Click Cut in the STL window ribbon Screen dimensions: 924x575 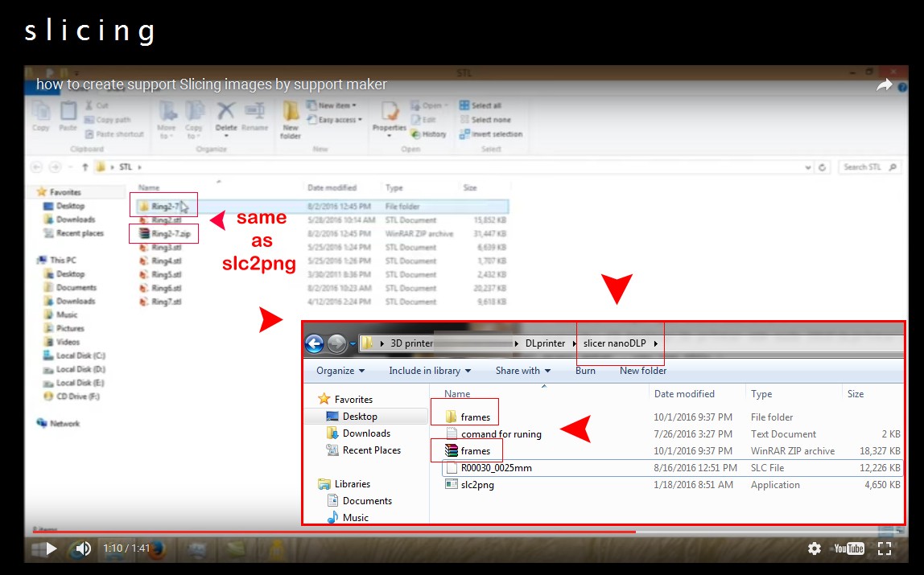(x=97, y=105)
